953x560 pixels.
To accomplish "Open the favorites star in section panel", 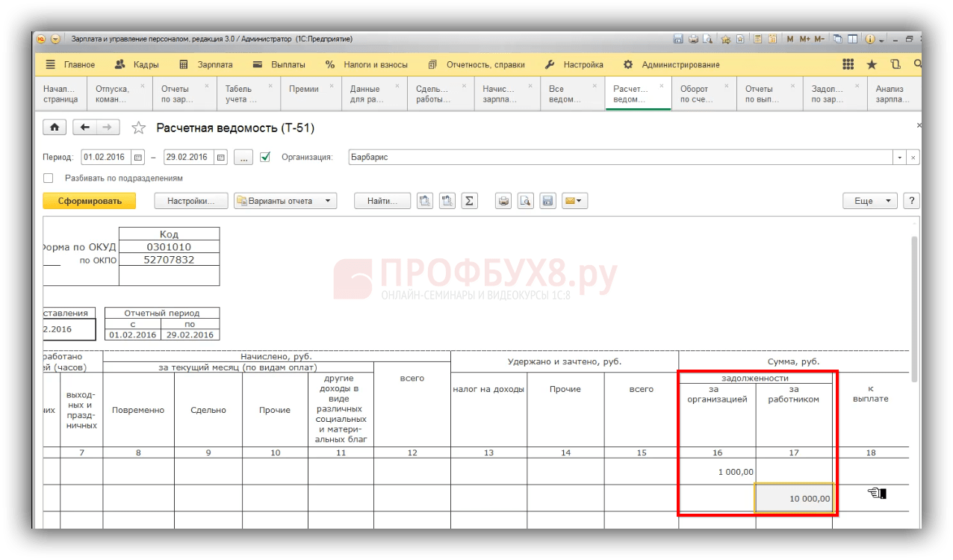I will tap(872, 65).
